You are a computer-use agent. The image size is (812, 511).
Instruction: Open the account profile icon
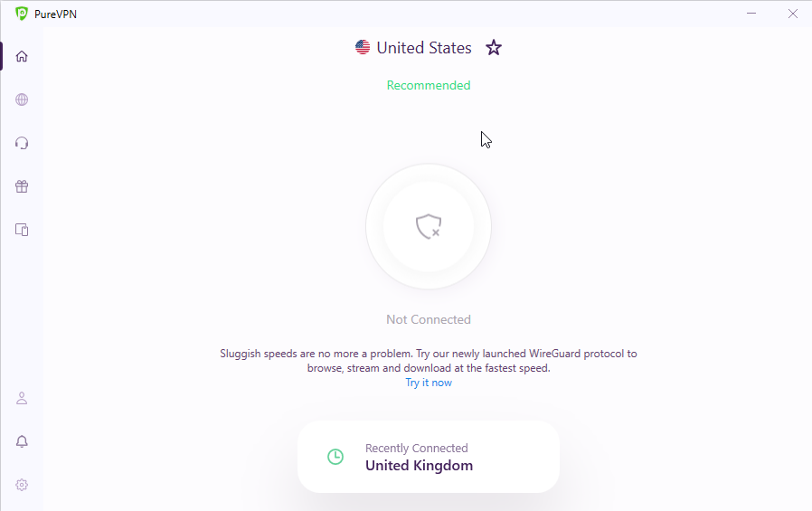click(x=22, y=398)
